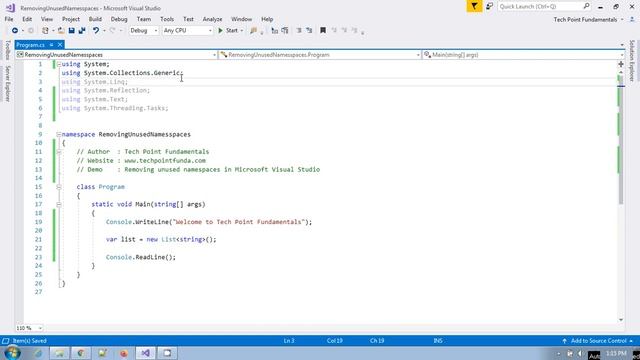Open the Help menu
Screen dimensions: 640x360
(267, 19)
